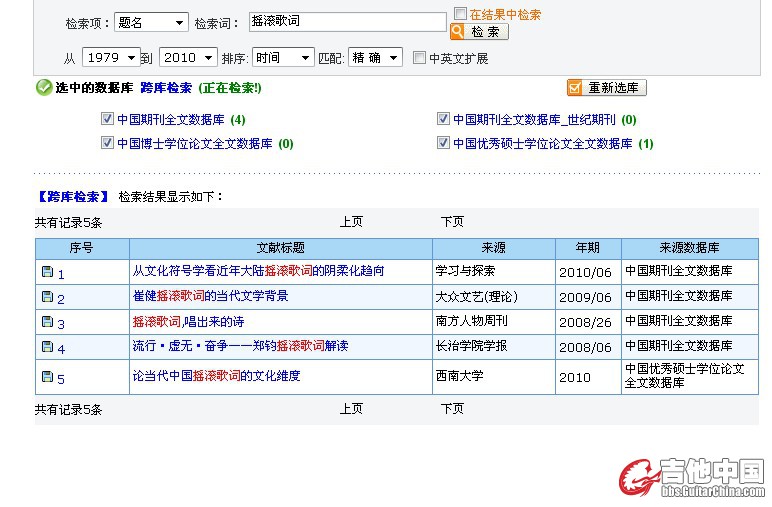The width and height of the screenshot is (772, 507).
Task: Click the 检索词 input field containing 摇滚歌词
Action: tap(348, 22)
